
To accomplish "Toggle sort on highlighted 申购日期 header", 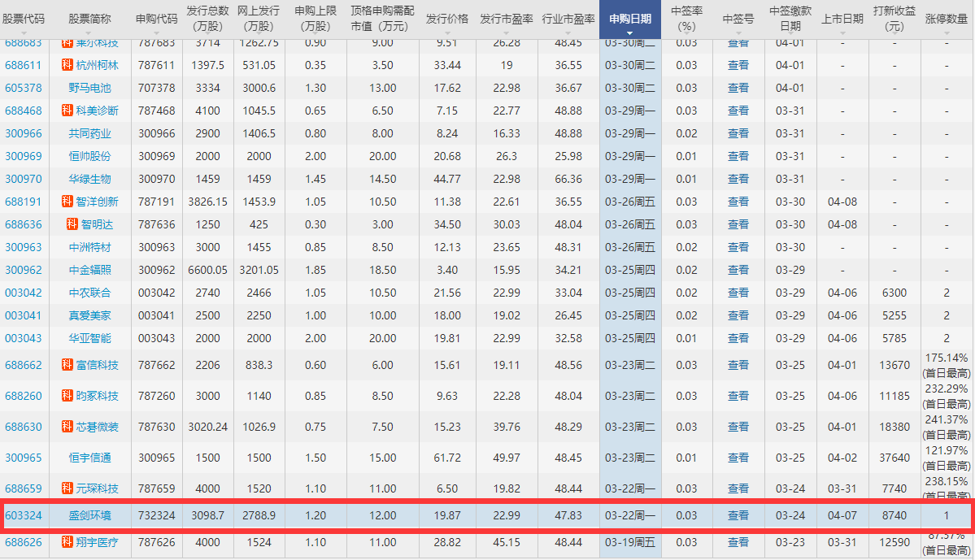I will pyautogui.click(x=630, y=20).
